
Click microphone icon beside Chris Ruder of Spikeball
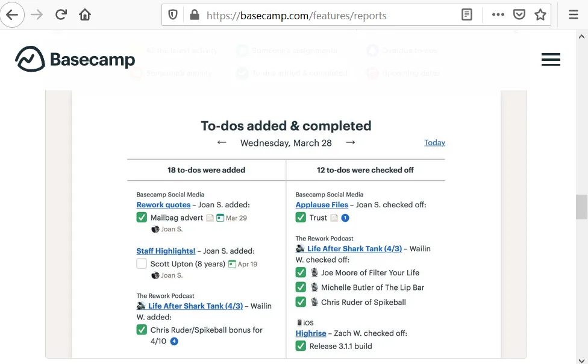[314, 302]
